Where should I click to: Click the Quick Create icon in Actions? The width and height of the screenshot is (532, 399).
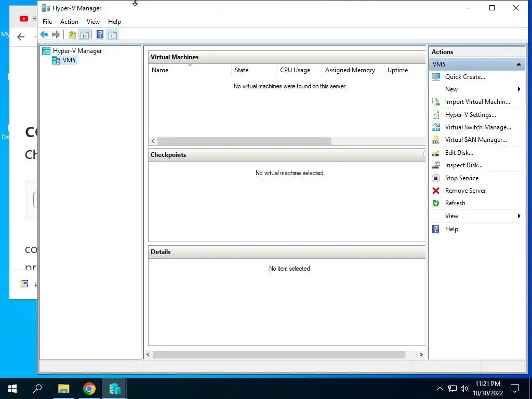[436, 77]
